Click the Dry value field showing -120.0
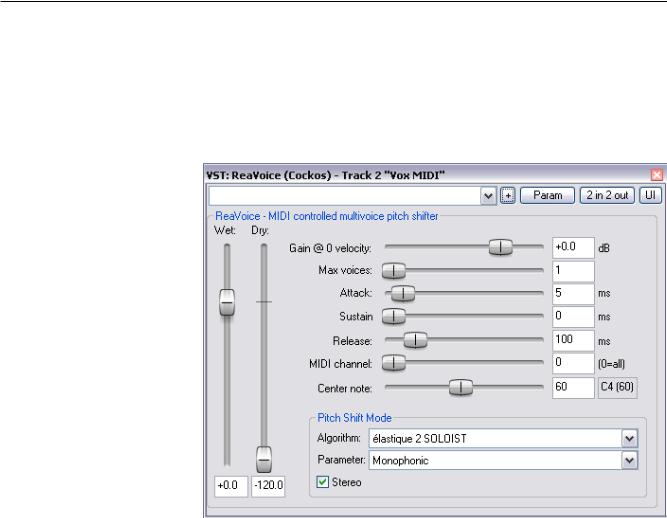Image resolution: width=667 pixels, height=518 pixels. pyautogui.click(x=268, y=486)
